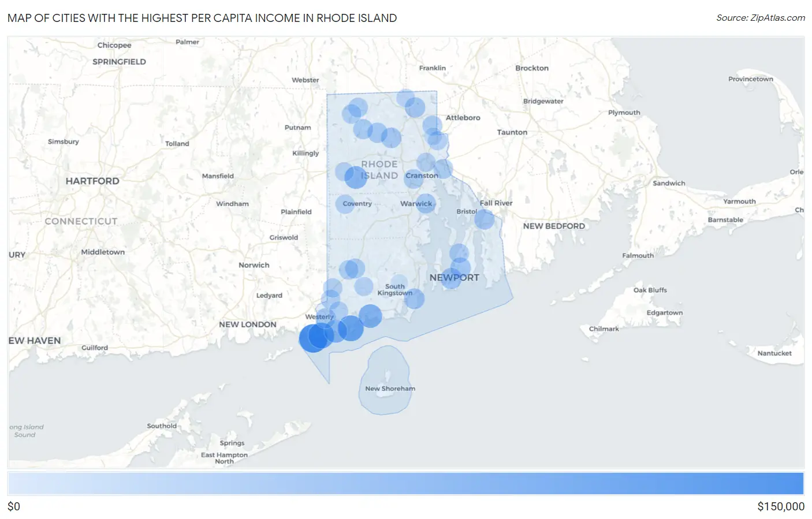Click the Guilford label
Screen dimensions: 812x519
[94, 348]
